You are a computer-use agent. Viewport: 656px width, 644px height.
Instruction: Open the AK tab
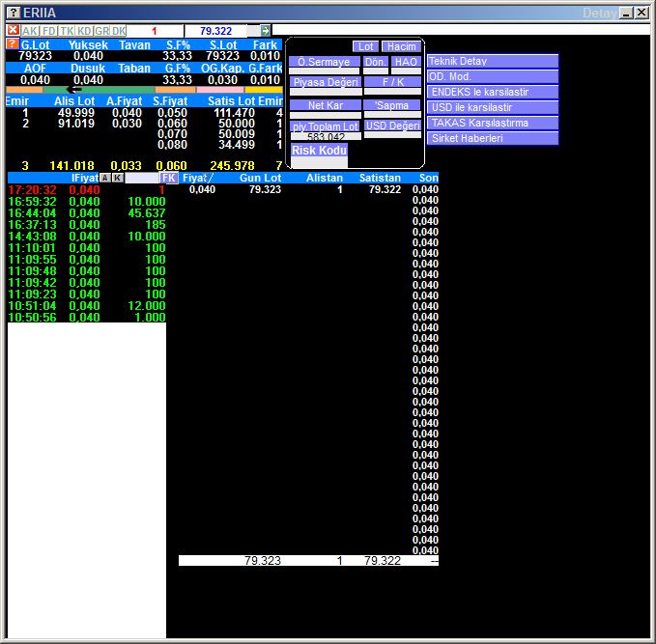30,31
